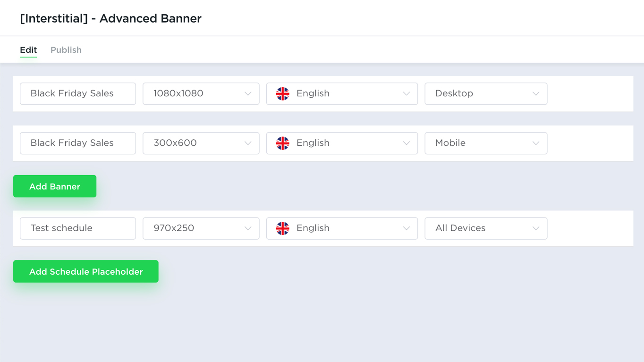
Task: Click the UK flag icon in the first banner row
Action: [282, 93]
